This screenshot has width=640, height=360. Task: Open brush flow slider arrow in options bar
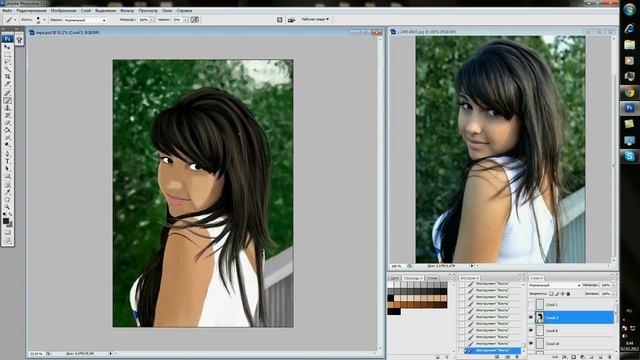coord(185,20)
